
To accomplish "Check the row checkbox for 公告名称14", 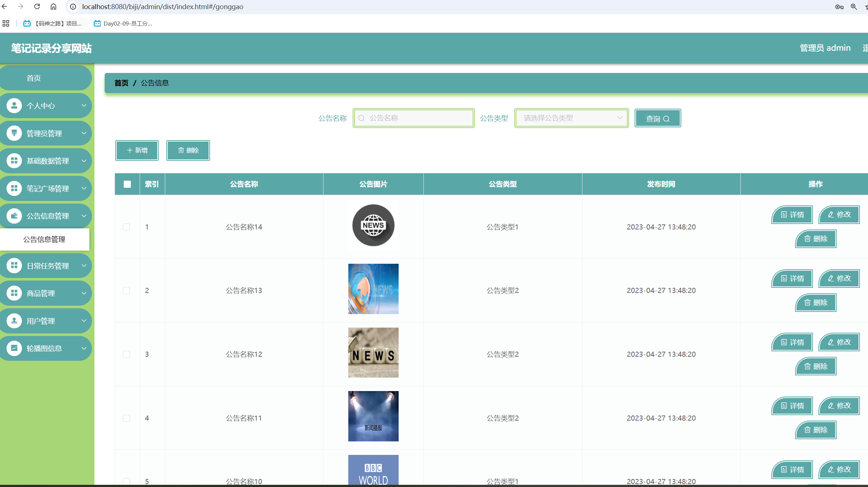I will (127, 227).
